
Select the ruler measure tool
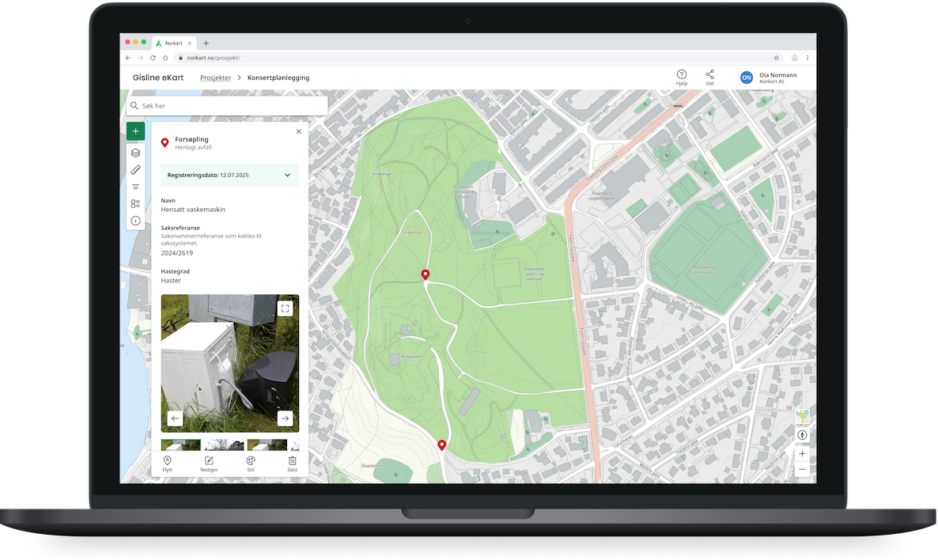pyautogui.click(x=135, y=170)
